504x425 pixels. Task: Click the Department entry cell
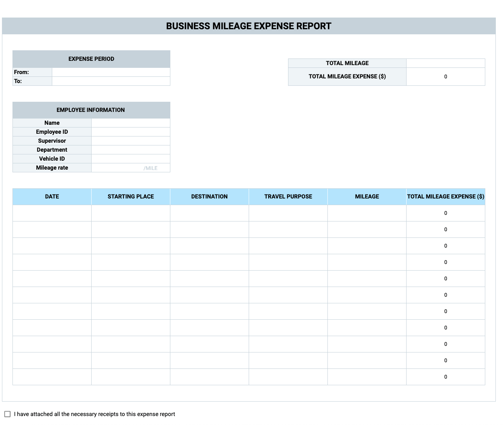pos(130,149)
